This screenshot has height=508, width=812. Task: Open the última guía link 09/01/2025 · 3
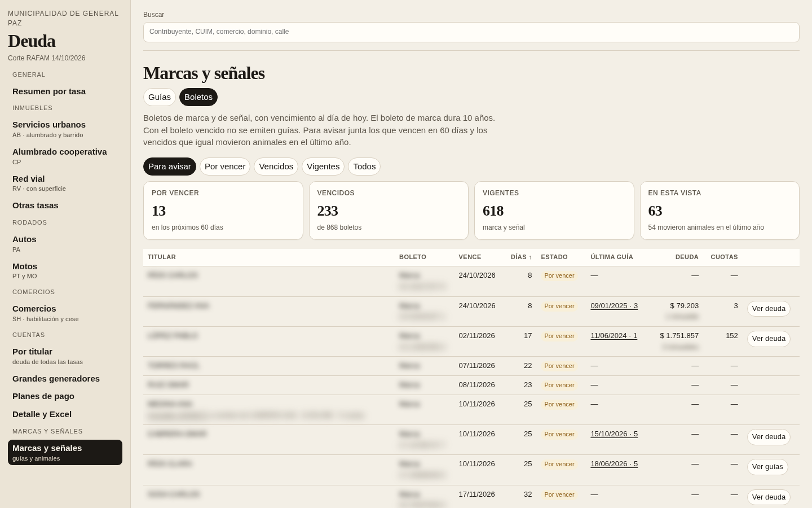[x=614, y=306]
